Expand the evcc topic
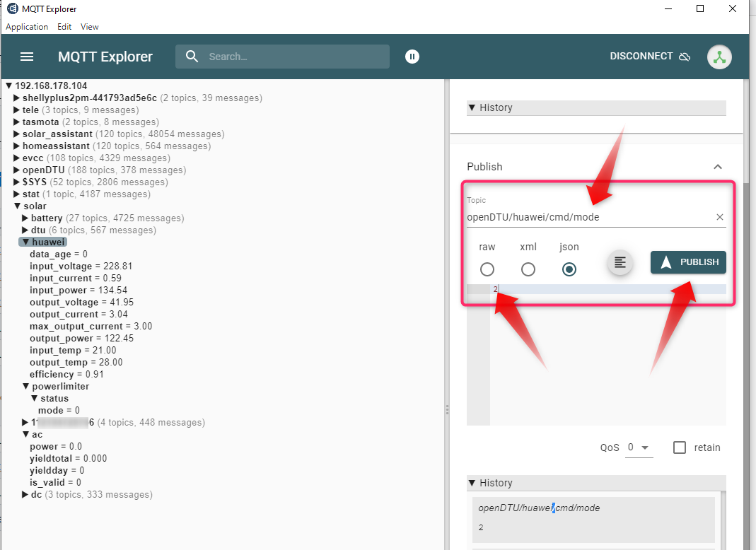756x550 pixels. click(16, 158)
